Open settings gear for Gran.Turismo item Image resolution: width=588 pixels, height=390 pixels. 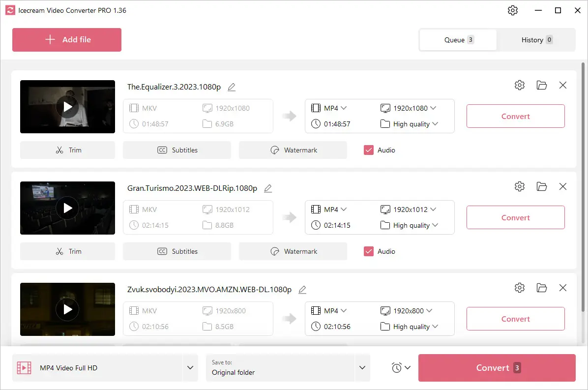click(x=519, y=186)
